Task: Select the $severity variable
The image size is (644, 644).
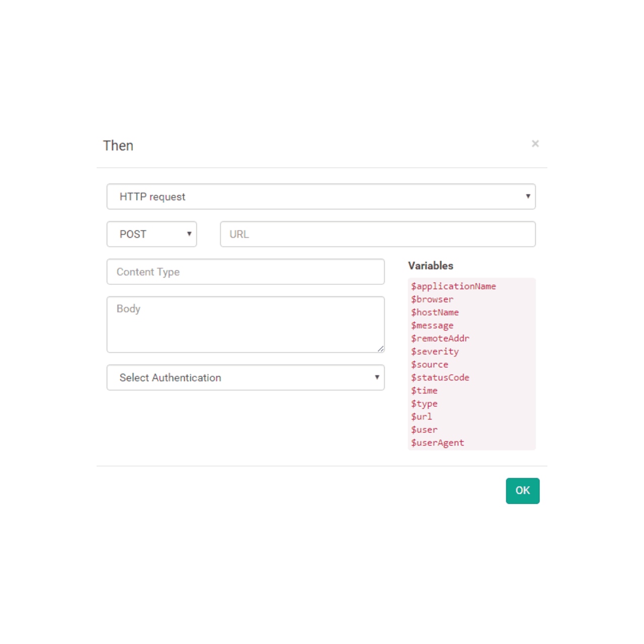Action: 434,351
